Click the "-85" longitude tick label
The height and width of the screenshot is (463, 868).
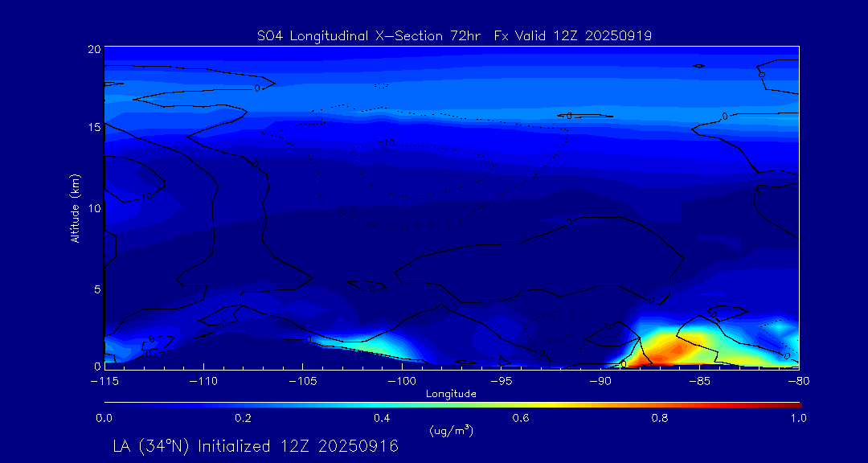(700, 382)
